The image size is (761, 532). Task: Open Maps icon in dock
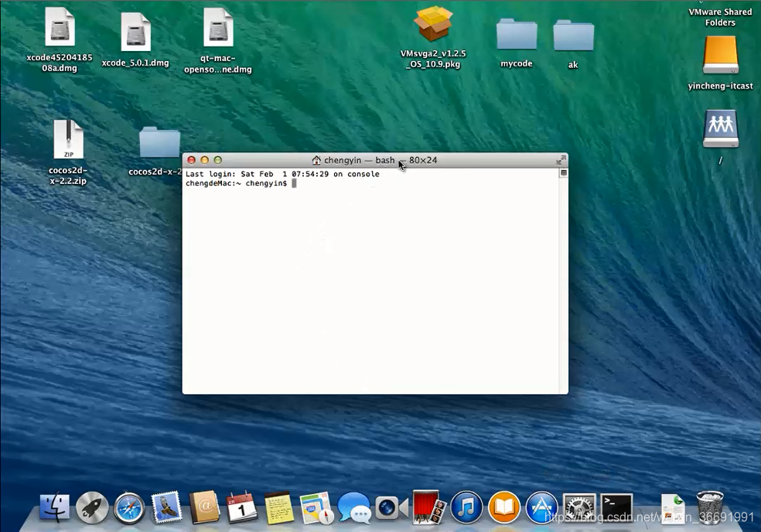coord(316,508)
